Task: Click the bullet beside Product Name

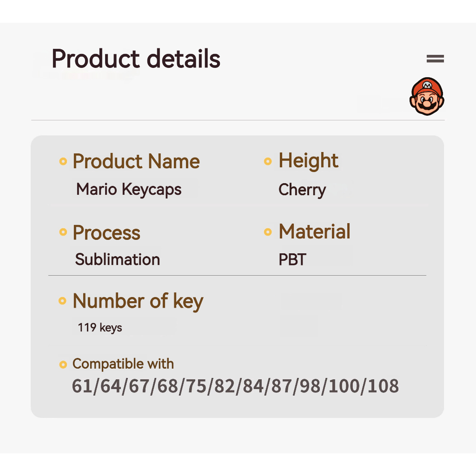Action: (63, 162)
